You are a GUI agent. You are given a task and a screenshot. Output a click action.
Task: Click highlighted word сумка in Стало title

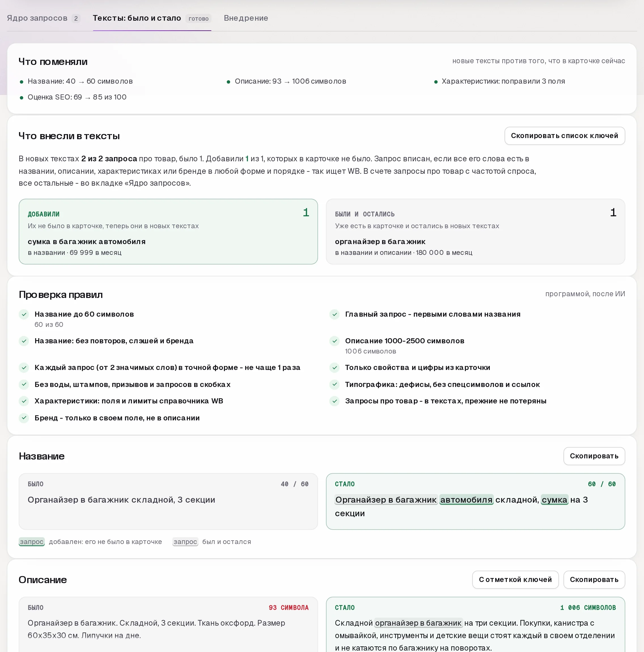pyautogui.click(x=554, y=500)
